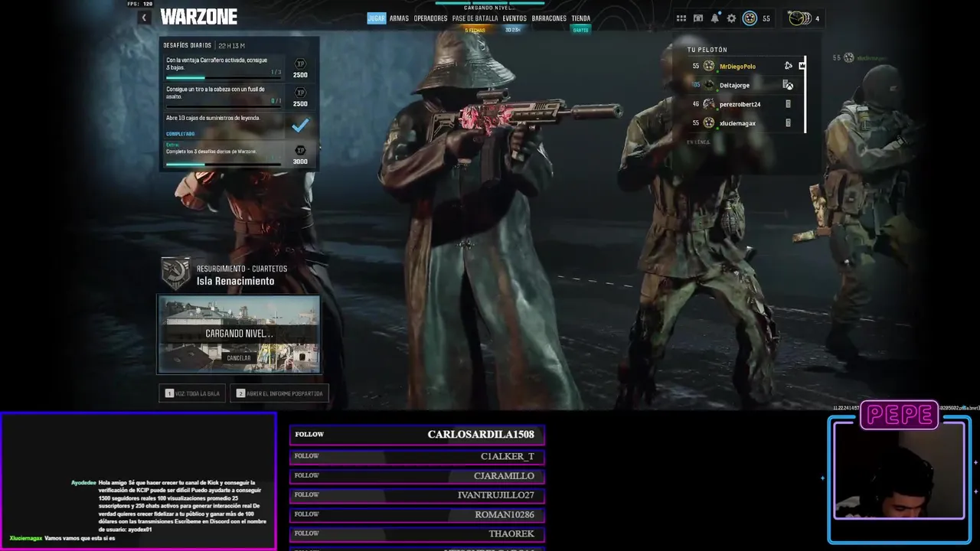Select the Ayodedee chat message in the overlay
Screen dimensions: 980x551
pos(168,506)
